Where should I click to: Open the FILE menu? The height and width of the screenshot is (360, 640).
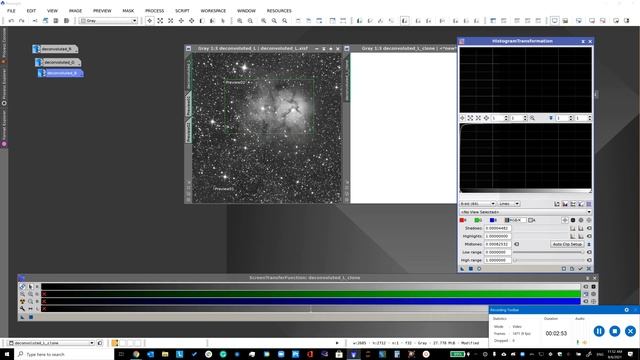click(x=11, y=11)
